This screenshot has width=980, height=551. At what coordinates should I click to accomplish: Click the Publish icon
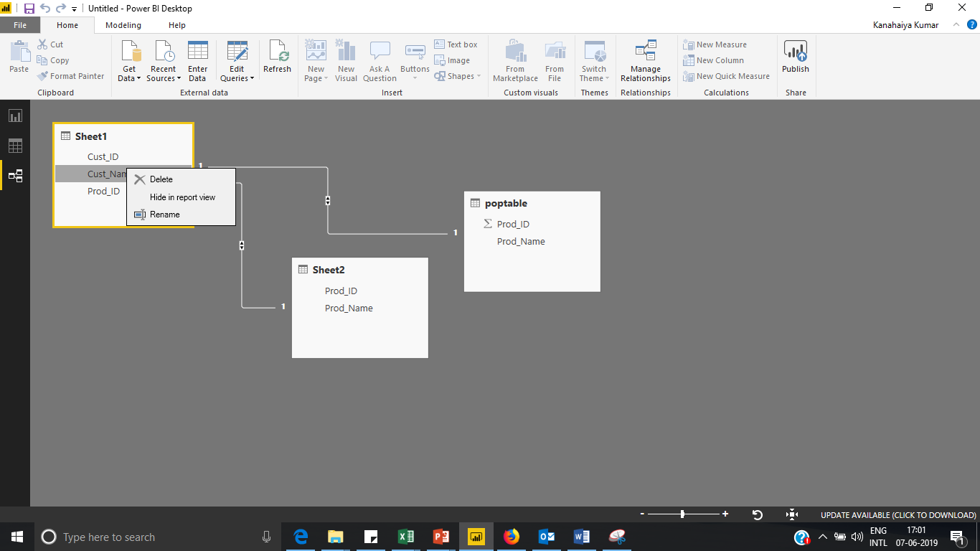795,57
